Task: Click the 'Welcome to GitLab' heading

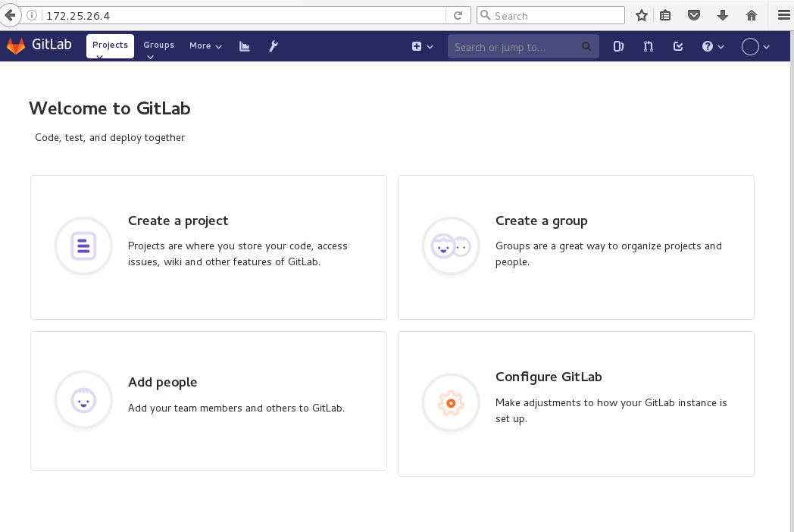Action: pyautogui.click(x=109, y=108)
